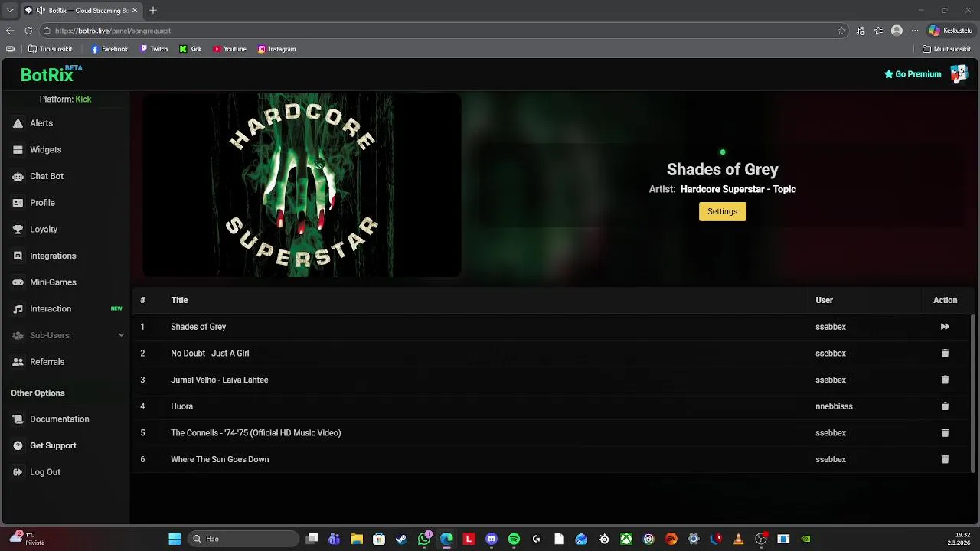
Task: Click Get Support in the sidebar
Action: coord(53,445)
